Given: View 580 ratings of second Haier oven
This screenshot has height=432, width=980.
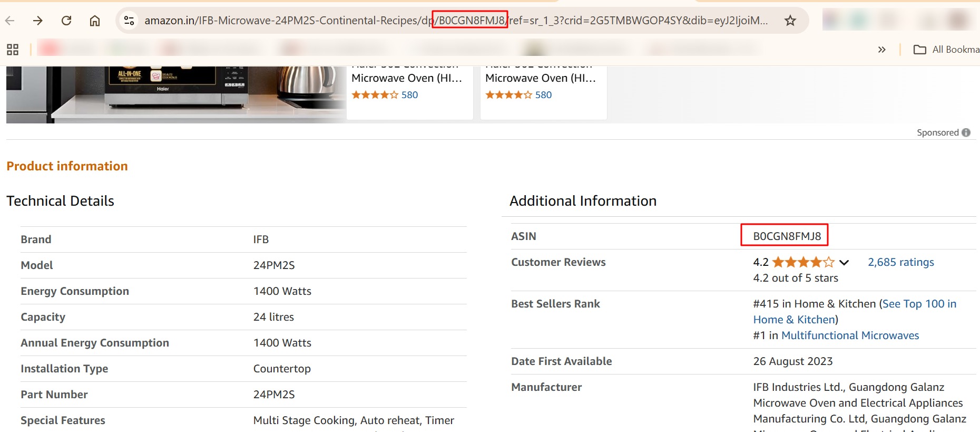Looking at the screenshot, I should click(x=543, y=95).
